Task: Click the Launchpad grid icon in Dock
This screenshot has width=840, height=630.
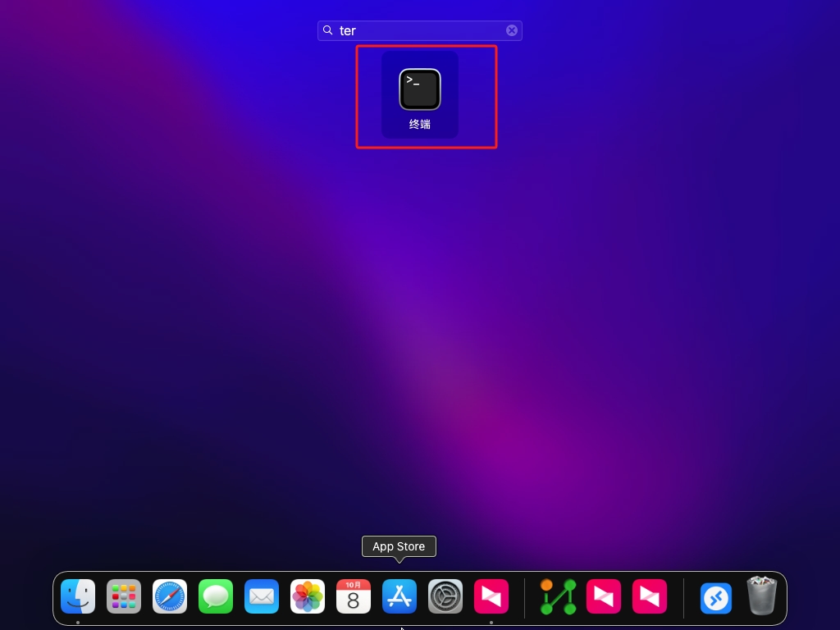Action: pos(124,596)
